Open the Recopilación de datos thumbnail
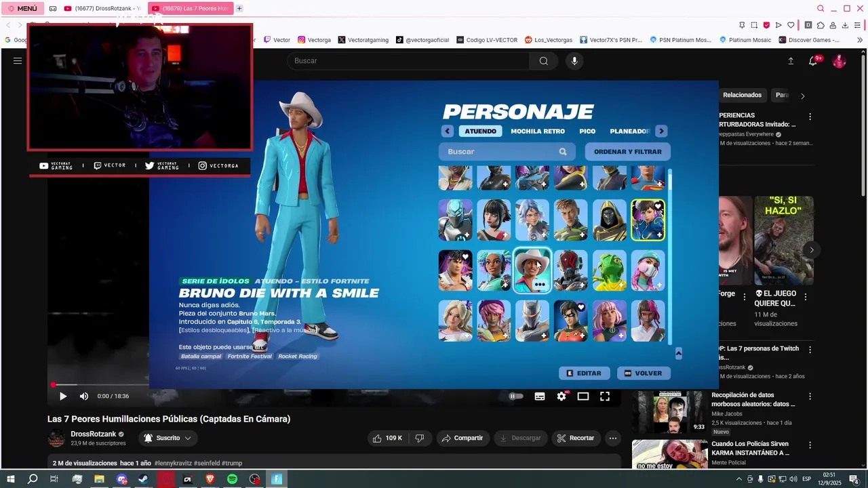Image resolution: width=868 pixels, height=488 pixels. tap(670, 412)
